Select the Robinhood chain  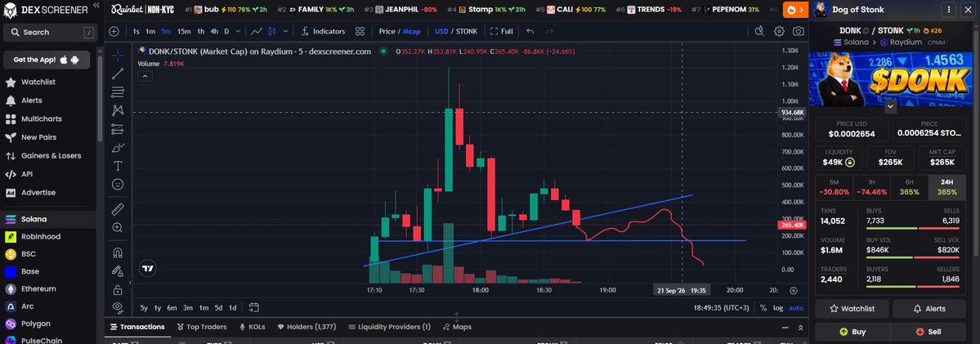pos(41,237)
